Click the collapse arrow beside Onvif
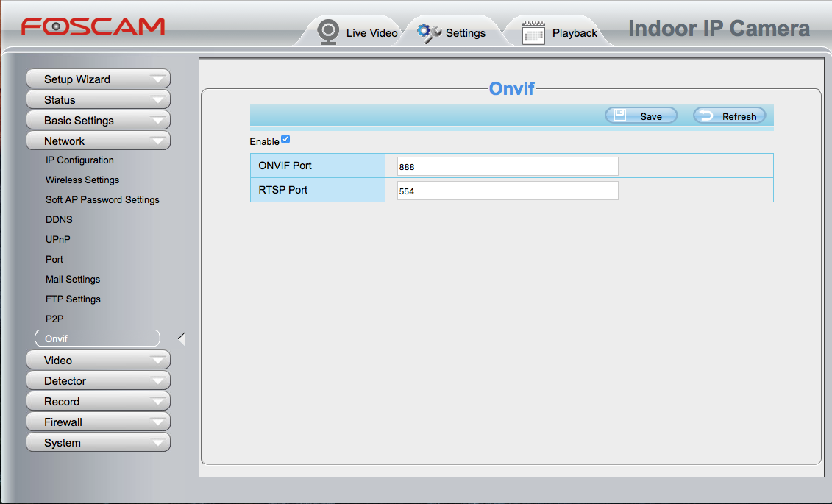This screenshot has height=504, width=832. pyautogui.click(x=182, y=338)
